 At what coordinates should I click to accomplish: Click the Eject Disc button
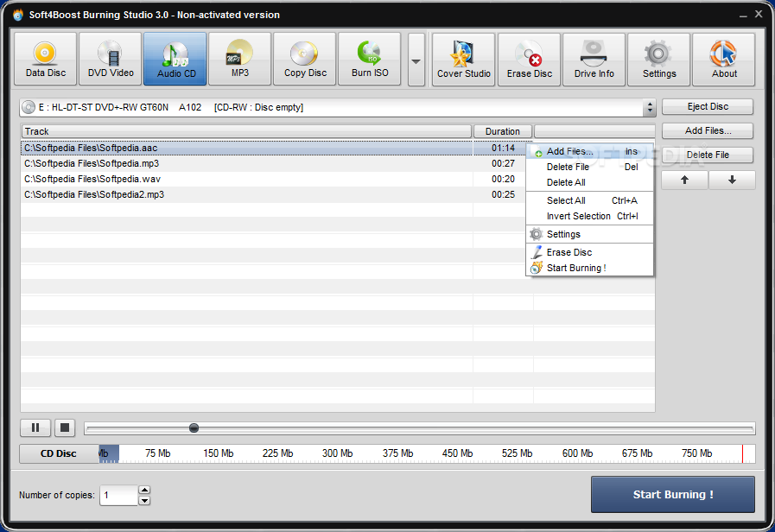click(708, 107)
